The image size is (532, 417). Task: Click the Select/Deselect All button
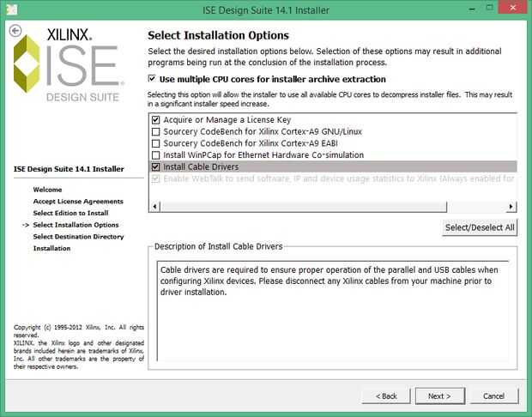480,227
